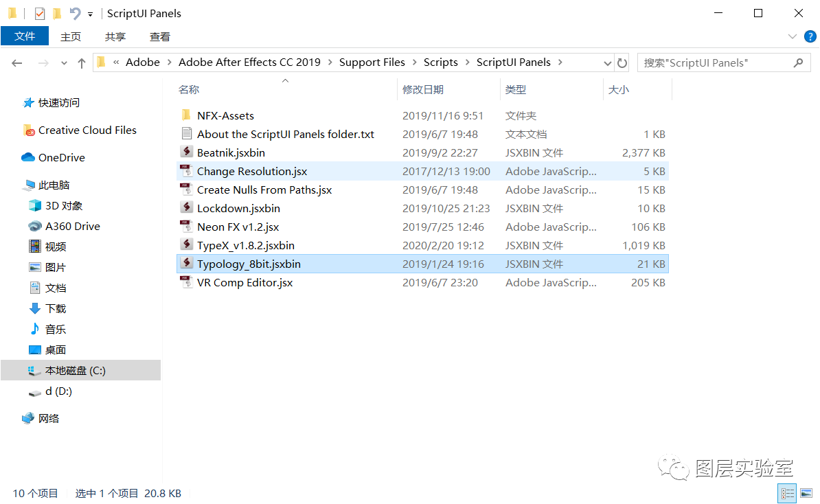This screenshot has height=504, width=820.
Task: Expand the chevron after Scripts breadcrumb
Action: (467, 62)
